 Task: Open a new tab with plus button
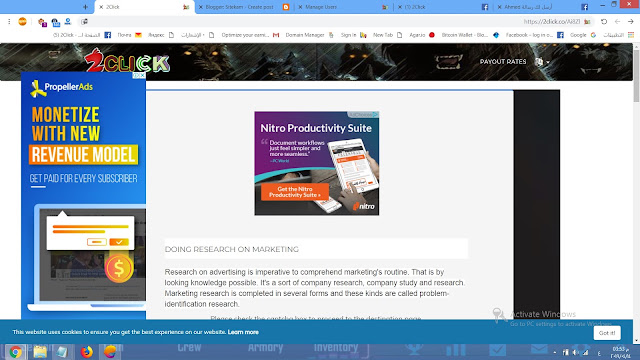85,7
